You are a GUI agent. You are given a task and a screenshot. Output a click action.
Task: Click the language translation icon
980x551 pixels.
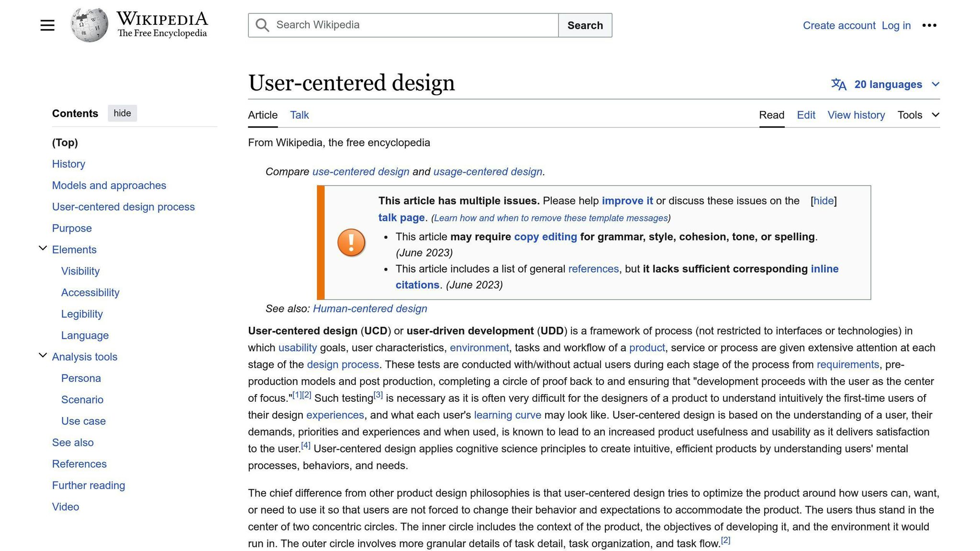tap(839, 85)
